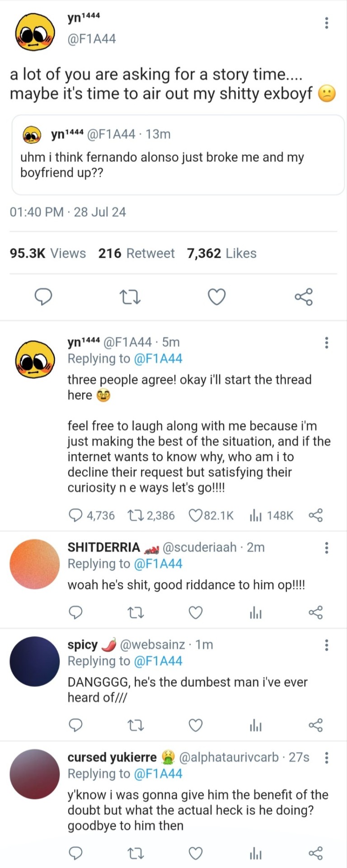Viewport: 347px width, 868px height.
Task: Share the main story time tweet
Action: (x=304, y=297)
